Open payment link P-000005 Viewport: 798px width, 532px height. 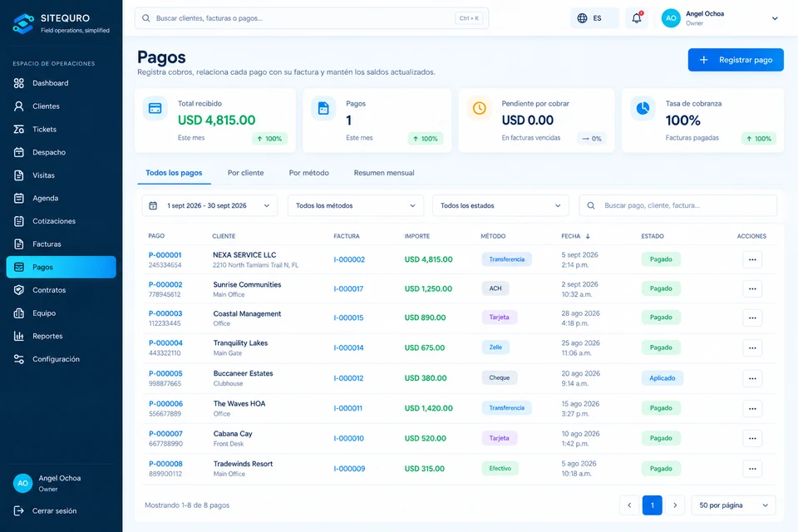click(x=165, y=374)
